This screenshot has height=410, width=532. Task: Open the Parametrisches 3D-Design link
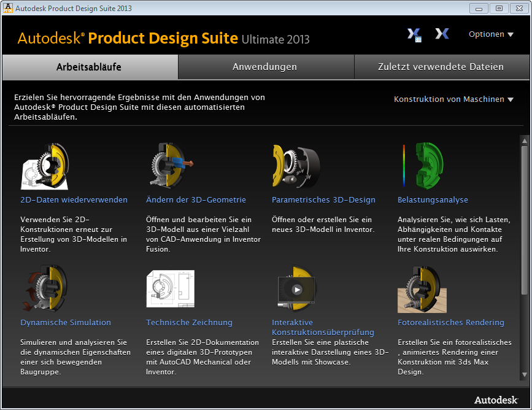[x=323, y=199]
